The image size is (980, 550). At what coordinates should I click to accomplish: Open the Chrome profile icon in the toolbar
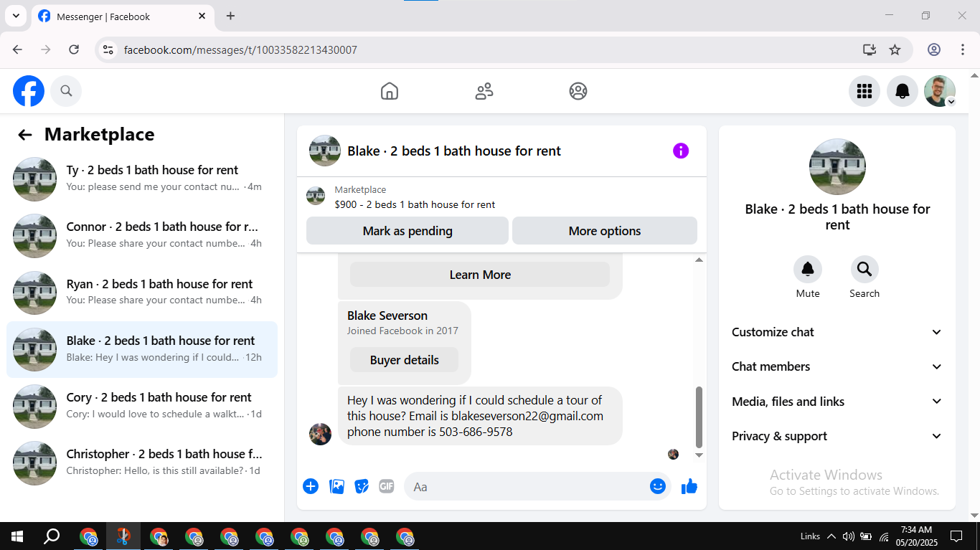point(934,49)
